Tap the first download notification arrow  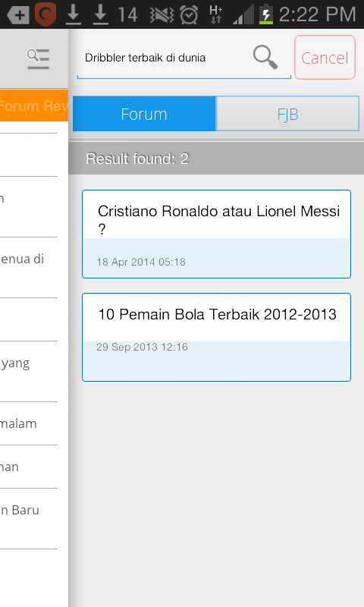tap(73, 15)
